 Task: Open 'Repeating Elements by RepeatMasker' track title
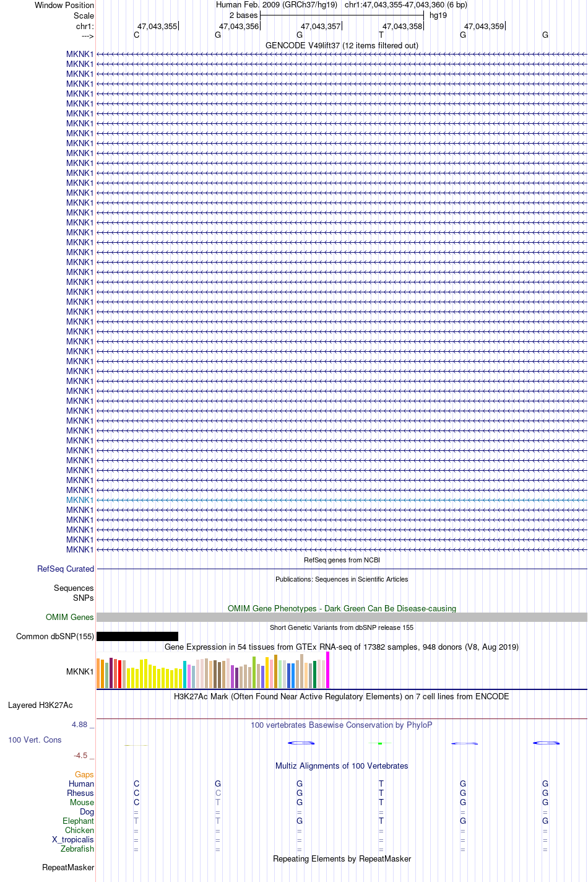(x=342, y=858)
